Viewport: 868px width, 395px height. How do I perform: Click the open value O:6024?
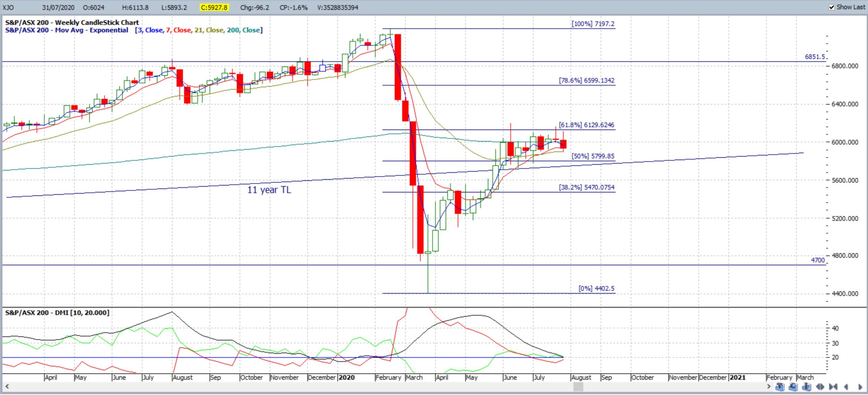coord(93,7)
